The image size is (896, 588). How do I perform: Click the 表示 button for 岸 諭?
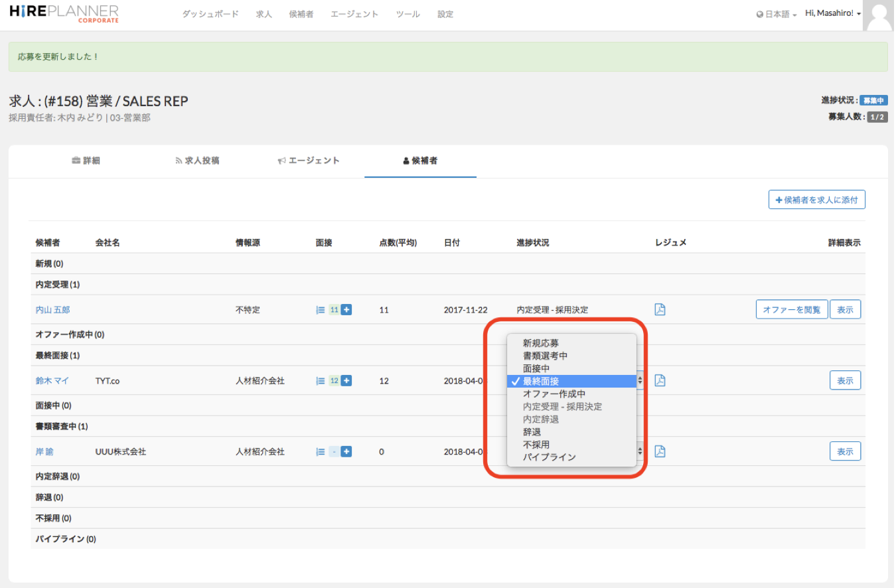coord(845,451)
